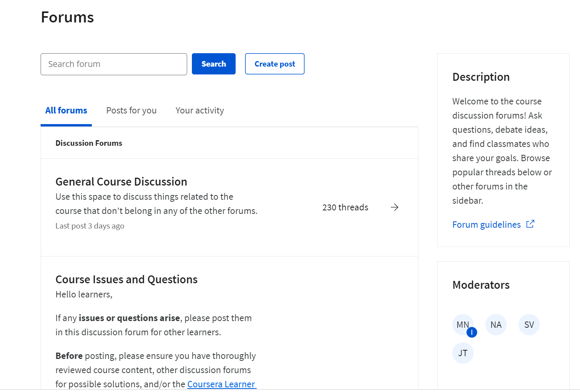Select moderator avatar SV

(x=529, y=324)
